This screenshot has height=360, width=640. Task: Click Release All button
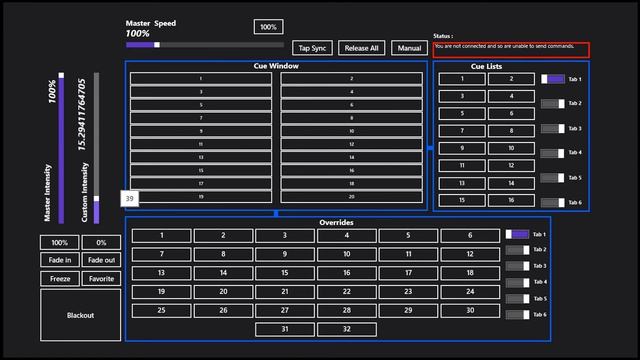coord(361,48)
